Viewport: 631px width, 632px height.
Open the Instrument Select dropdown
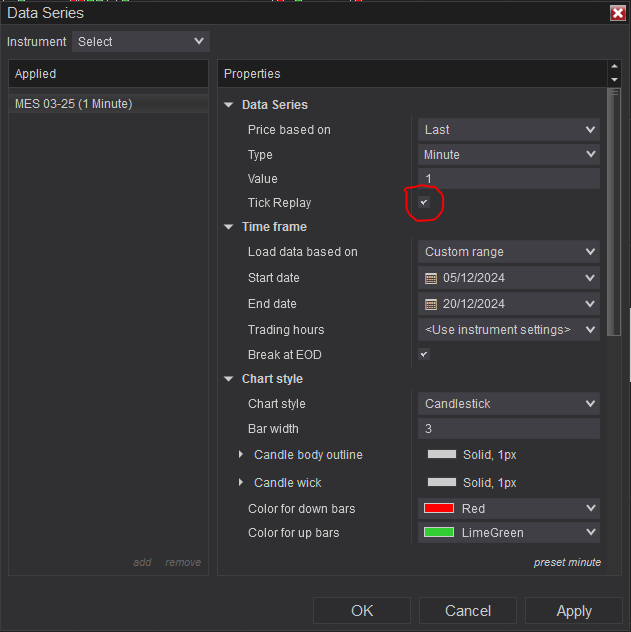coord(140,41)
